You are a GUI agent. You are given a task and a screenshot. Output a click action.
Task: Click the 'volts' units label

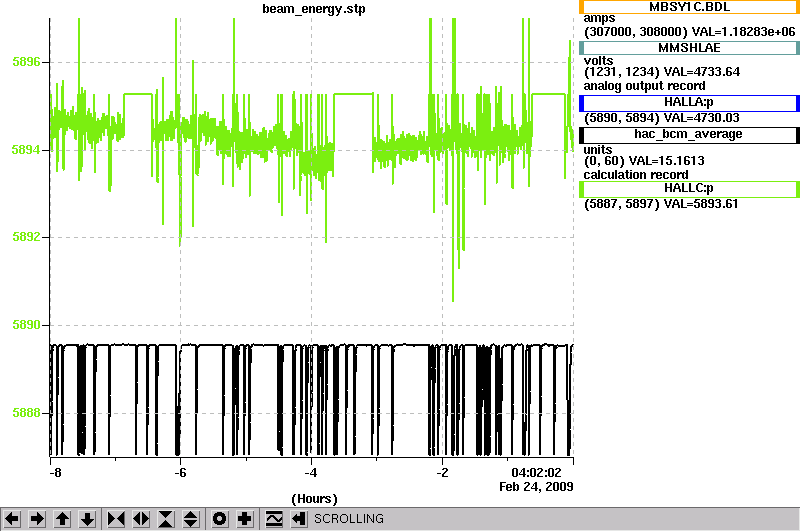pyautogui.click(x=598, y=61)
